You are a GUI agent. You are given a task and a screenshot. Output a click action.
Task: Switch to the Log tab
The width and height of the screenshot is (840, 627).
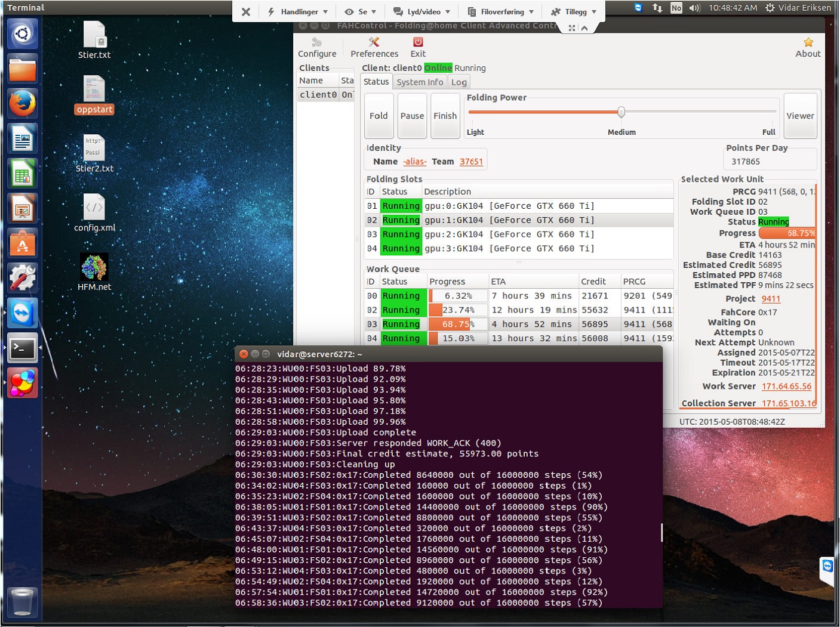459,82
